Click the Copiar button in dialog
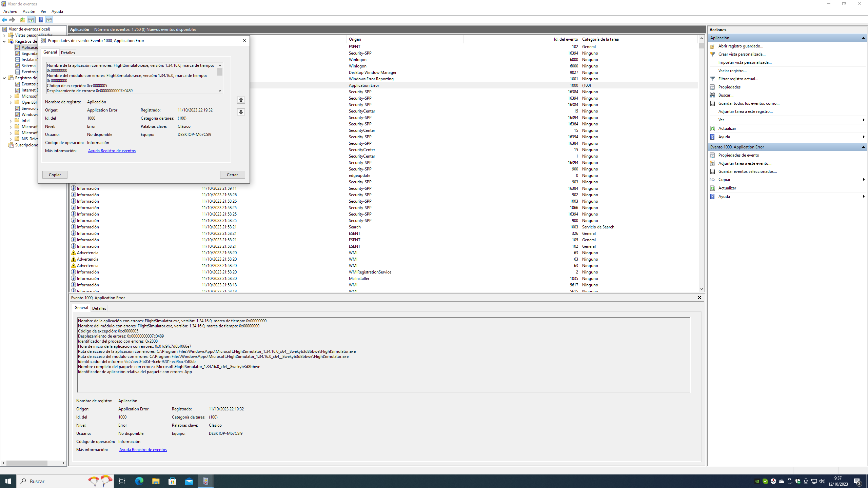 [55, 175]
